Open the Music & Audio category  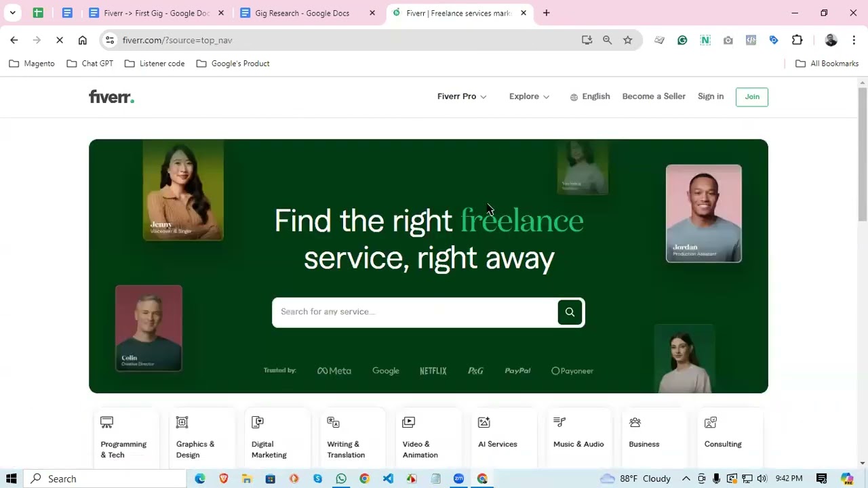tap(579, 438)
